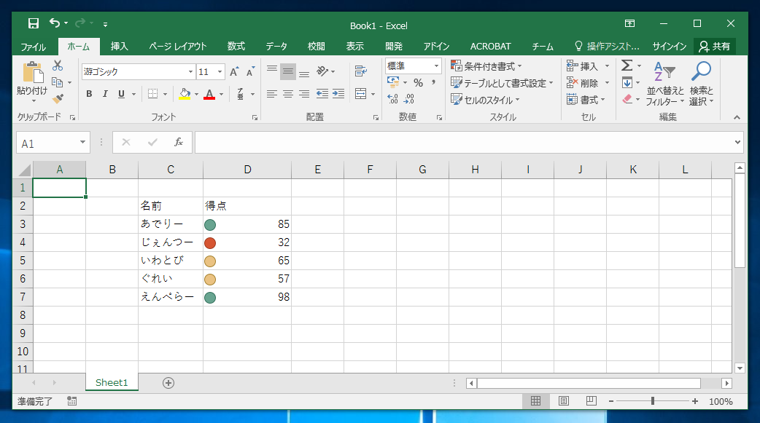The width and height of the screenshot is (760, 423).
Task: Increase font size with large A icon
Action: (x=234, y=72)
